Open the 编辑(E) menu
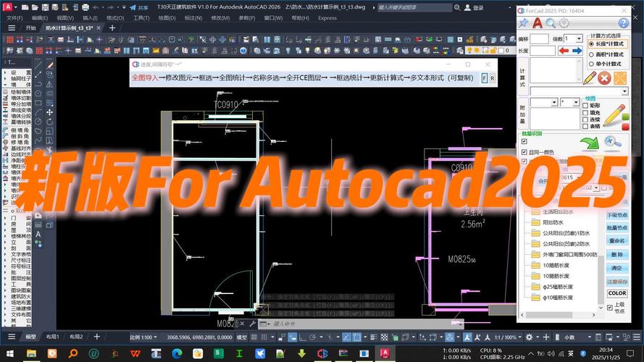The height and width of the screenshot is (362, 644). pos(40,18)
